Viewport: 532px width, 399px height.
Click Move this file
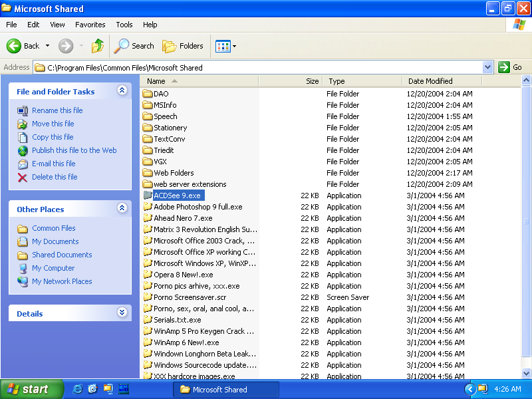pos(53,124)
